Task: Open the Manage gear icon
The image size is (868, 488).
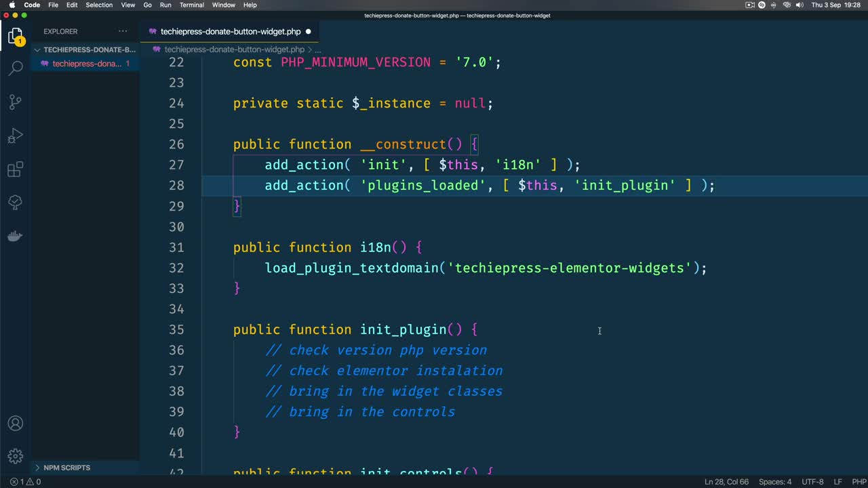Action: coord(15,456)
